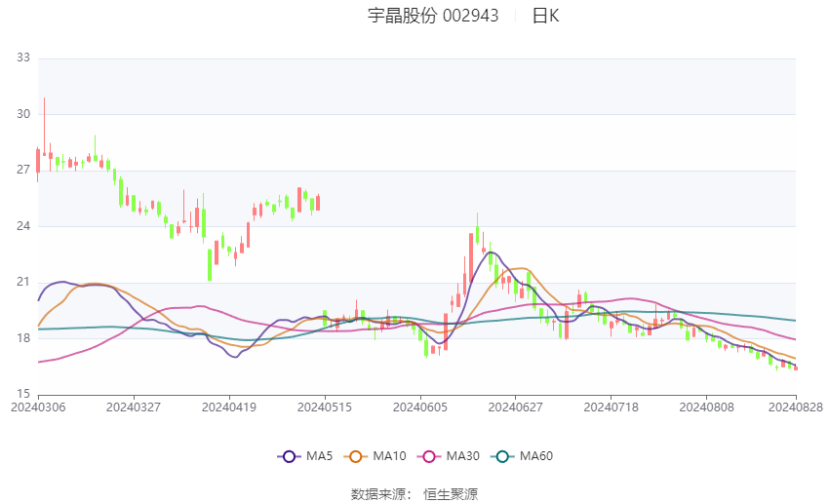Click the 15 price axis label
This screenshot has width=829, height=504.
click(23, 394)
